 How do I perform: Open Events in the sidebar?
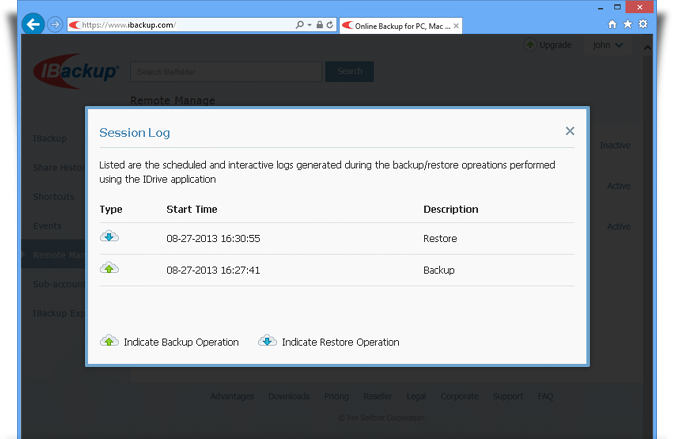[47, 226]
